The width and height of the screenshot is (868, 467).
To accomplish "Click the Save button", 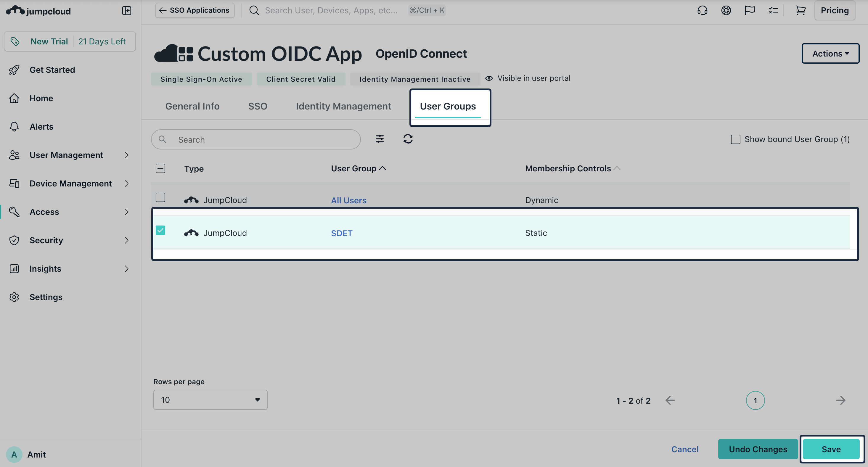I will pyautogui.click(x=831, y=449).
